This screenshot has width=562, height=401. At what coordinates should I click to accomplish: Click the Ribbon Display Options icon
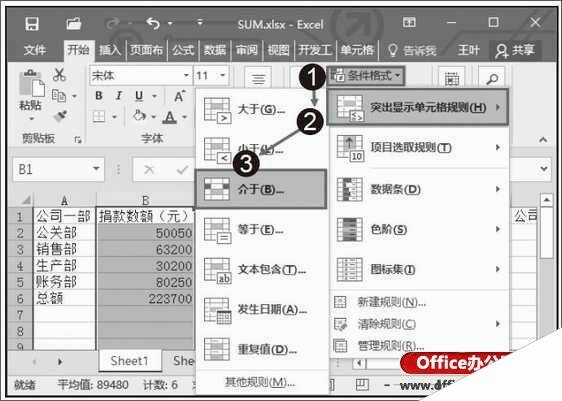pyautogui.click(x=409, y=23)
